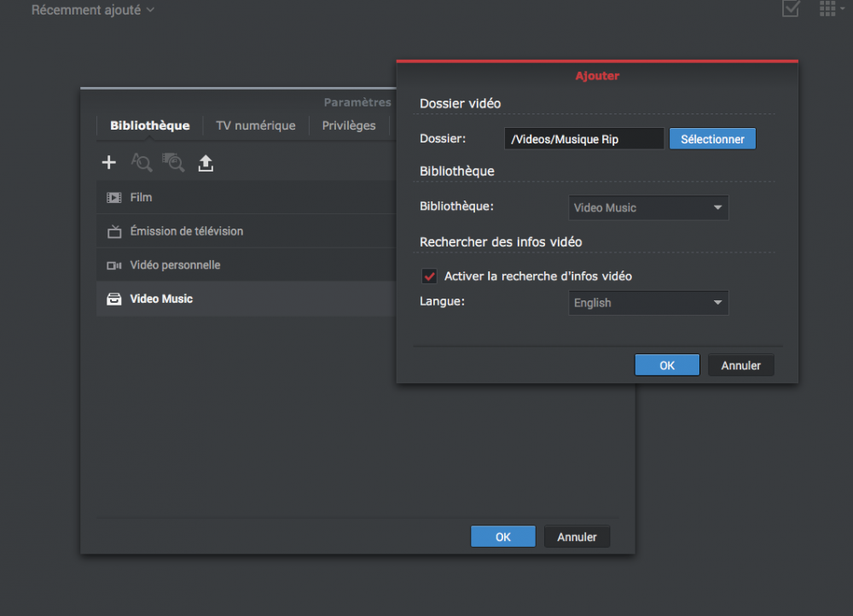Click the text-search magnifier icon in the toolbar

coord(141,163)
